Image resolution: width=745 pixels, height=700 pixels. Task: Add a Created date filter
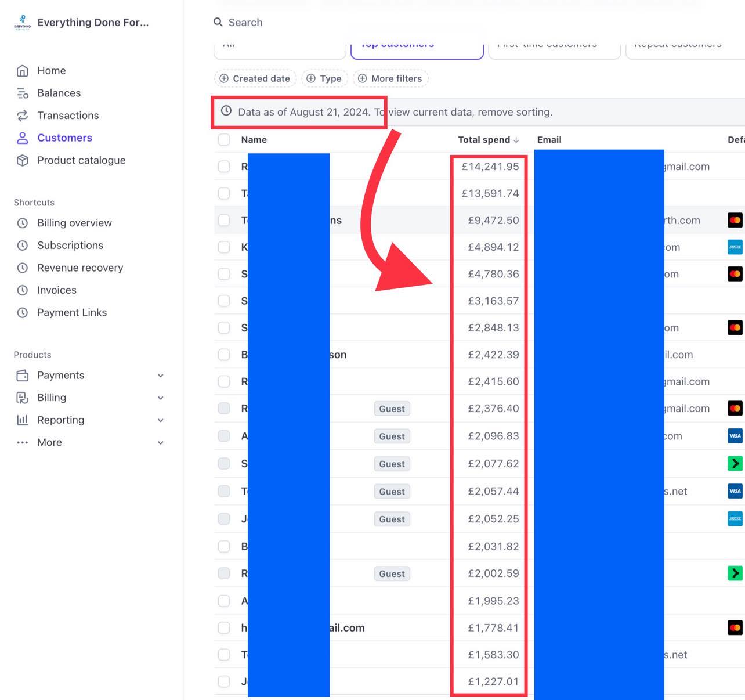255,78
